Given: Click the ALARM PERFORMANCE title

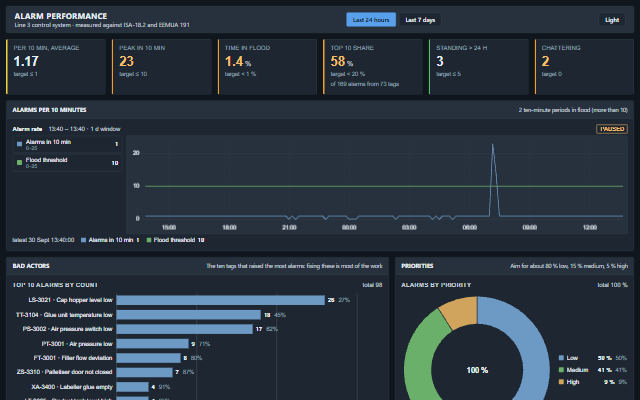Looking at the screenshot, I should click(61, 16).
